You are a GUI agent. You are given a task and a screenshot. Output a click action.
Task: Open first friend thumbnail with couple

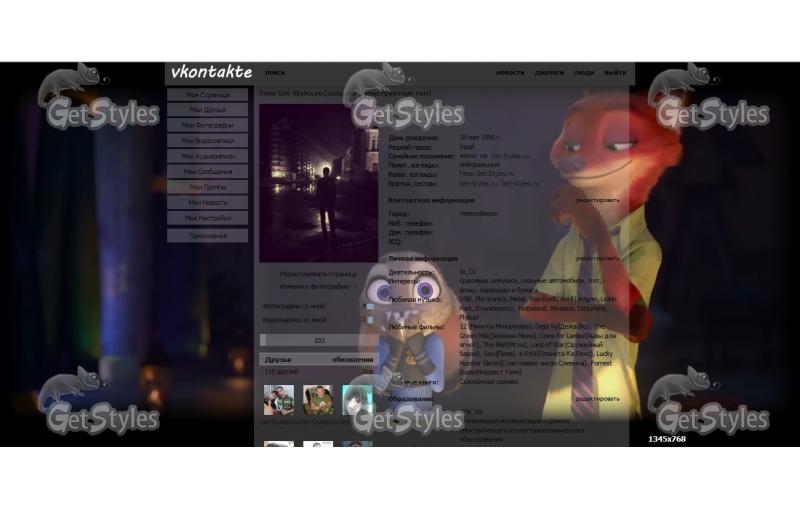click(x=279, y=400)
